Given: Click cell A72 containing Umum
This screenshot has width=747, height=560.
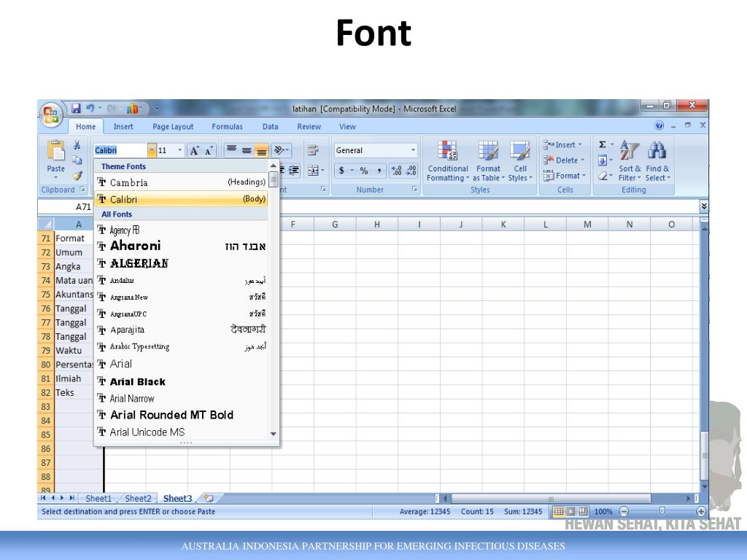Looking at the screenshot, I should (x=74, y=252).
